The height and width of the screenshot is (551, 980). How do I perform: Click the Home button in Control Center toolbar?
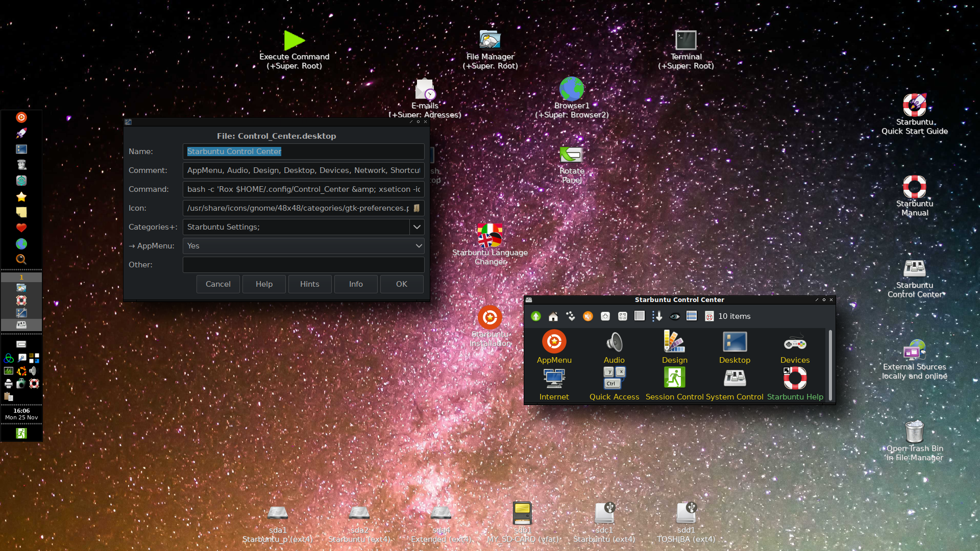[553, 316]
